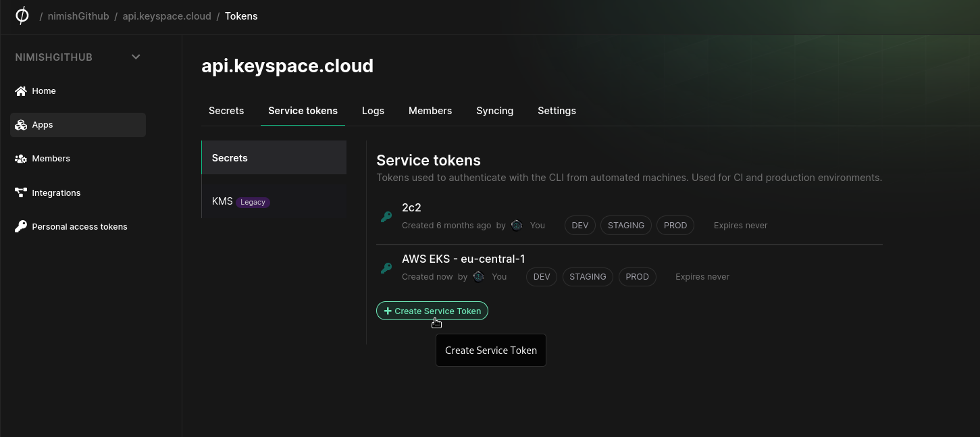Open the Logs tab
Image resolution: width=980 pixels, height=437 pixels.
tap(373, 111)
